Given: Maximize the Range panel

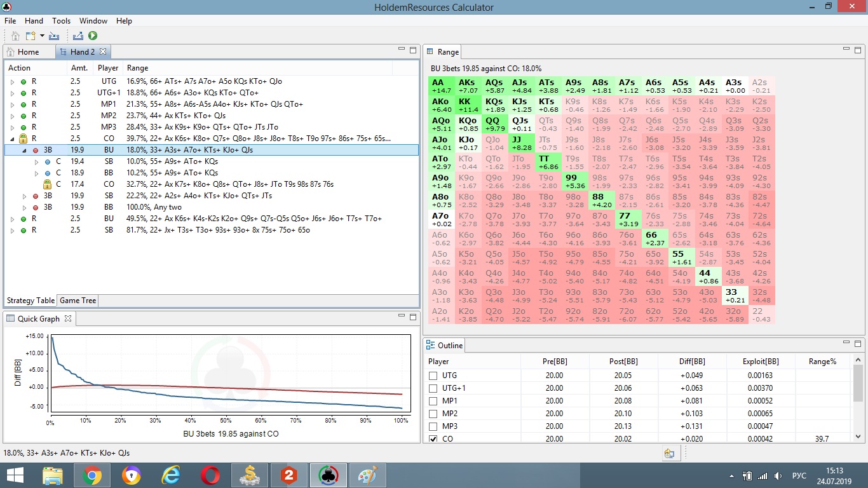Looking at the screenshot, I should [858, 50].
